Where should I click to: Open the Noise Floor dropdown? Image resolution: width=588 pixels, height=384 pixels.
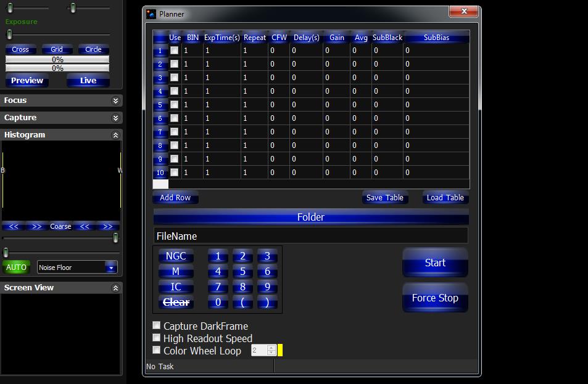click(111, 268)
